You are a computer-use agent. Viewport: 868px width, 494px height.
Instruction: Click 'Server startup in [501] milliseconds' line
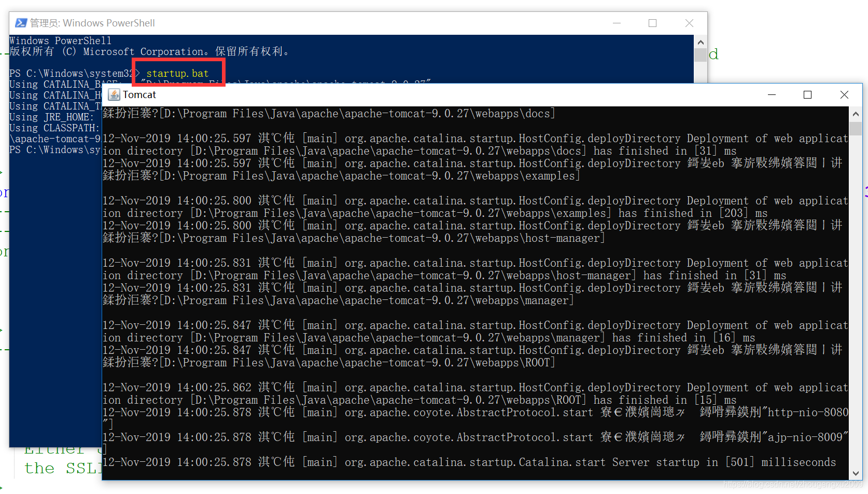click(x=469, y=462)
